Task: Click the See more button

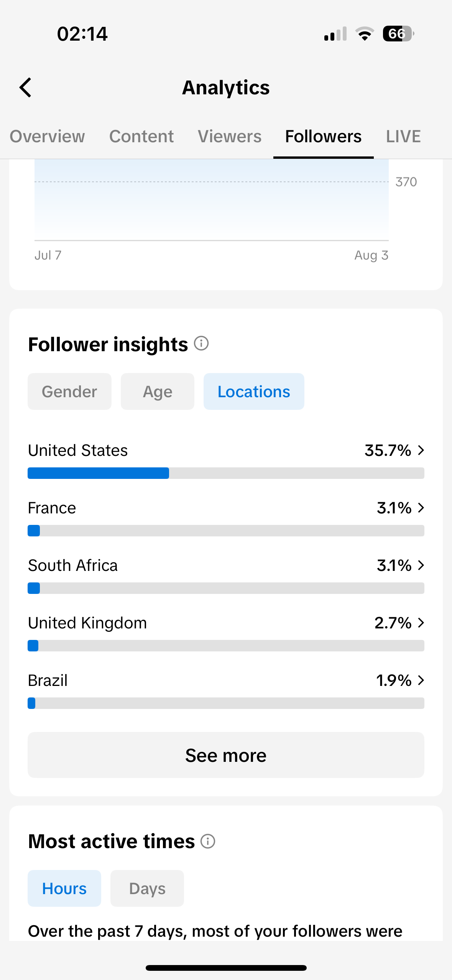Action: pyautogui.click(x=226, y=755)
